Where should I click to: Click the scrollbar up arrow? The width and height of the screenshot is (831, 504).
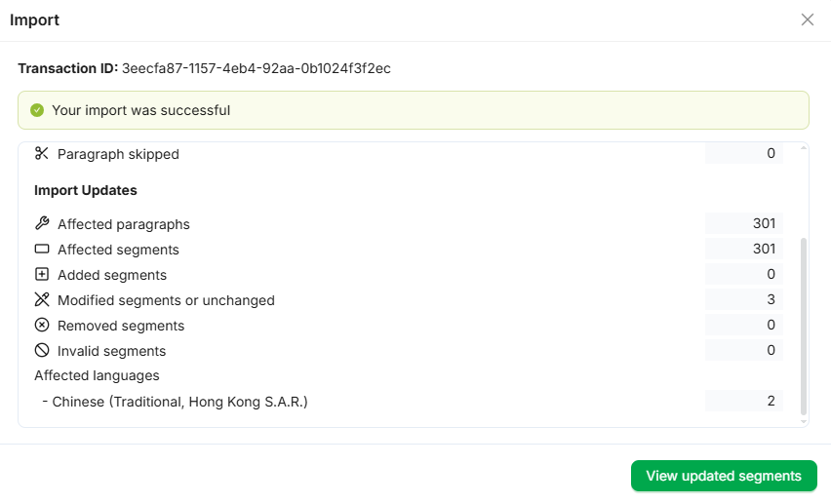pyautogui.click(x=804, y=148)
